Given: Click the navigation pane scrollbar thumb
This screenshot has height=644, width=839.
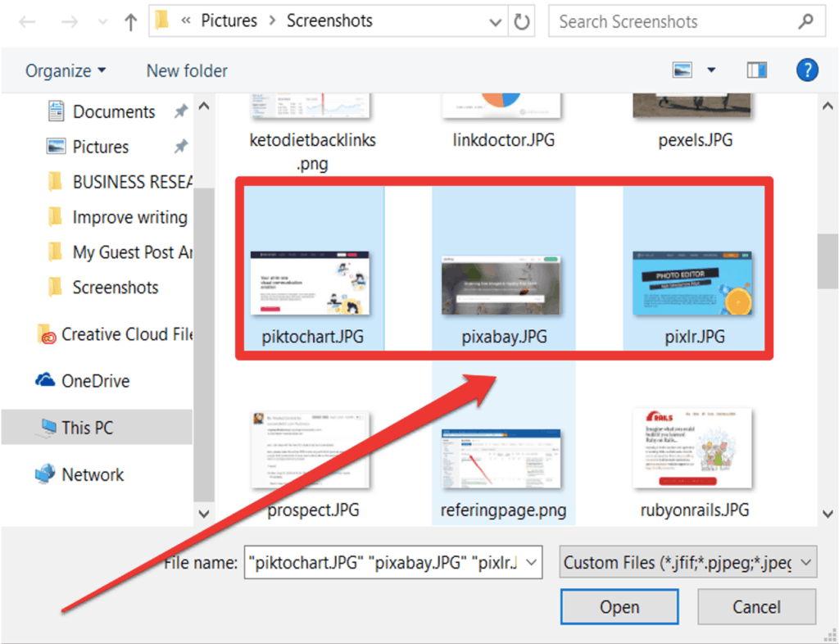Looking at the screenshot, I should pos(204,342).
